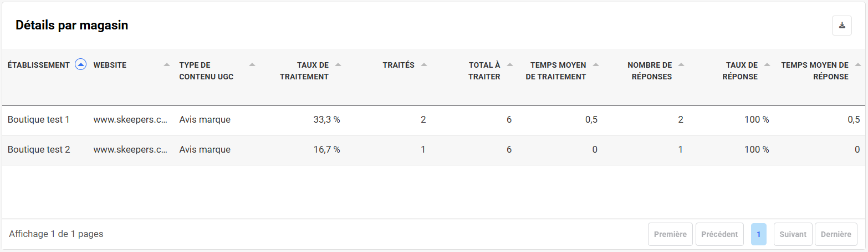Sort by Temps moyen de réponse arrow
The image size is (868, 252).
tap(859, 65)
